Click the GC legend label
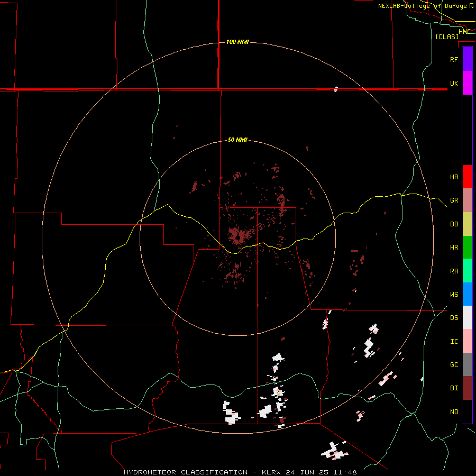 point(454,365)
